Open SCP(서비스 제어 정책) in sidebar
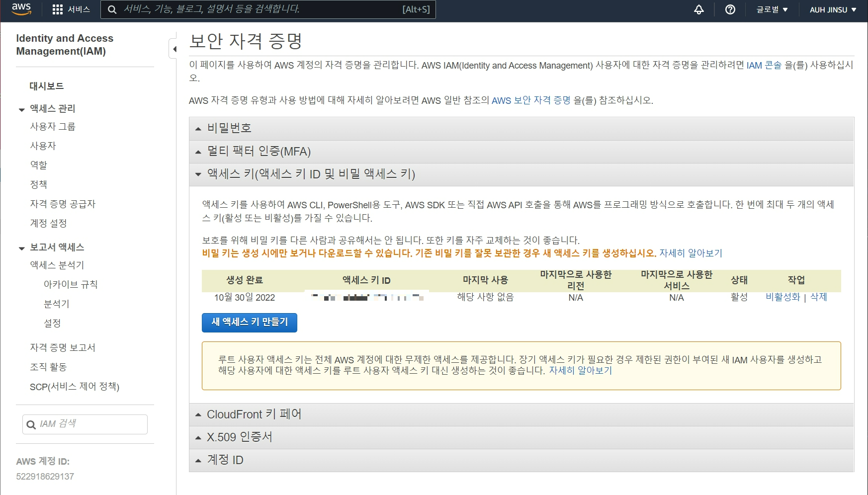 pos(75,386)
